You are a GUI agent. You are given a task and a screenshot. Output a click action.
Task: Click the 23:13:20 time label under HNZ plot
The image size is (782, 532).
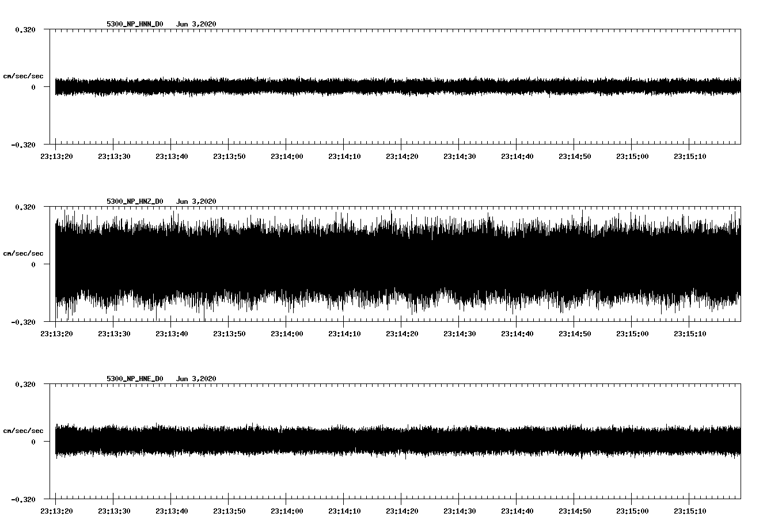point(56,333)
